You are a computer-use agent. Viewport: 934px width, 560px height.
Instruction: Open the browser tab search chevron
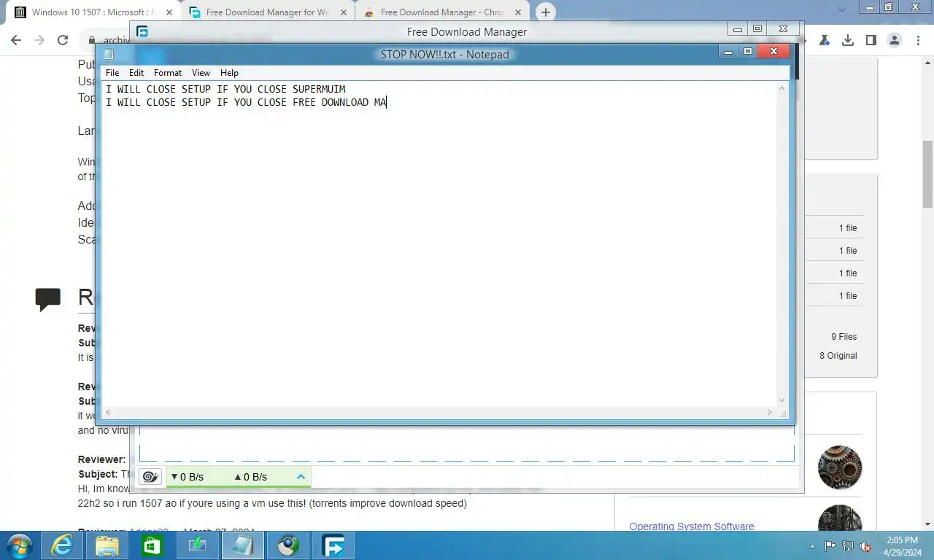tap(842, 9)
